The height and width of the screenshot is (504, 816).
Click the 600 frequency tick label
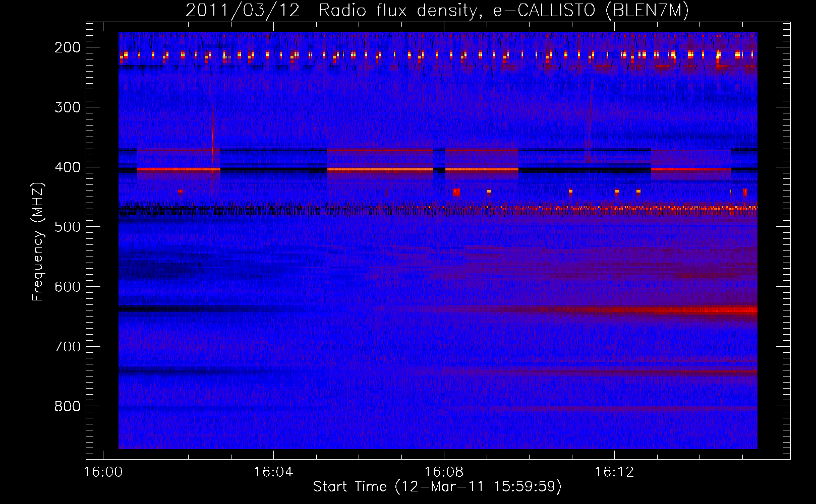click(x=68, y=287)
